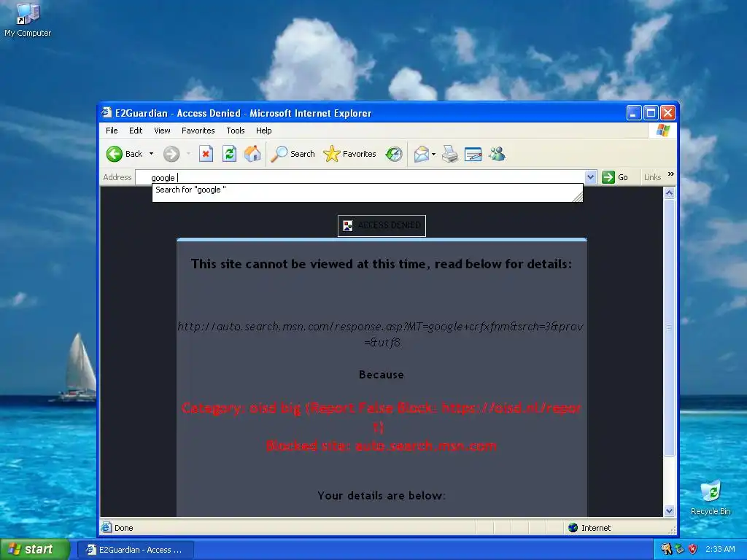Open the Back button history dropdown
The image size is (747, 560).
pyautogui.click(x=152, y=154)
